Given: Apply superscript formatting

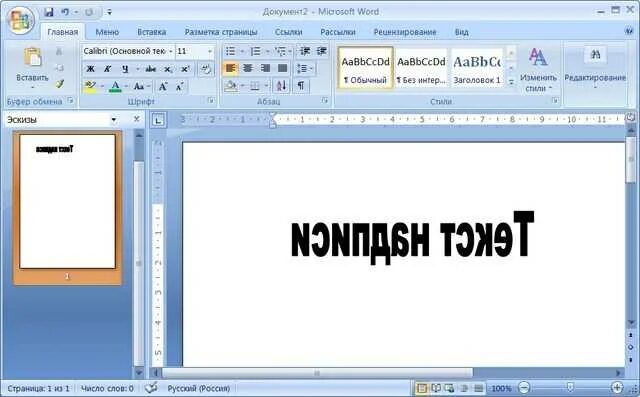Looking at the screenshot, I should coord(185,69).
